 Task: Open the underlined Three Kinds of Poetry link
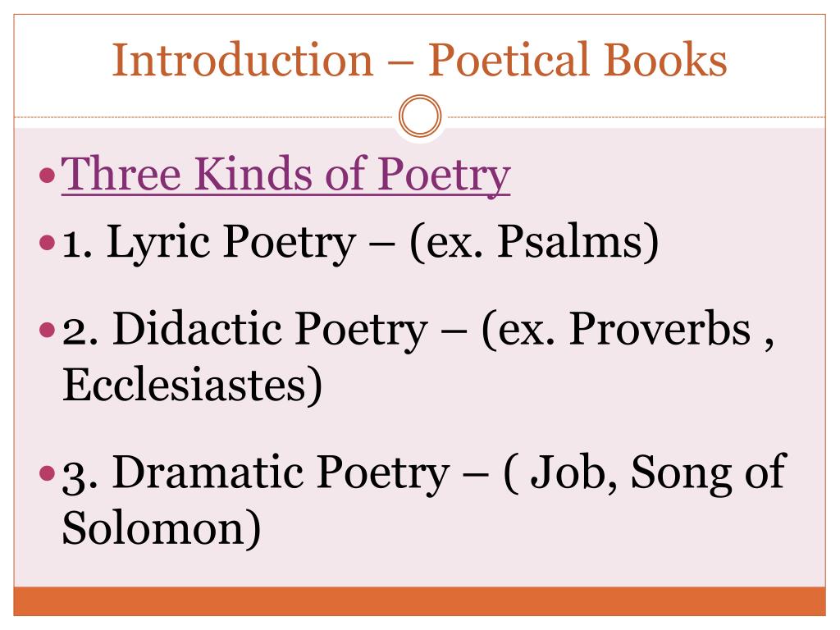pos(285,174)
